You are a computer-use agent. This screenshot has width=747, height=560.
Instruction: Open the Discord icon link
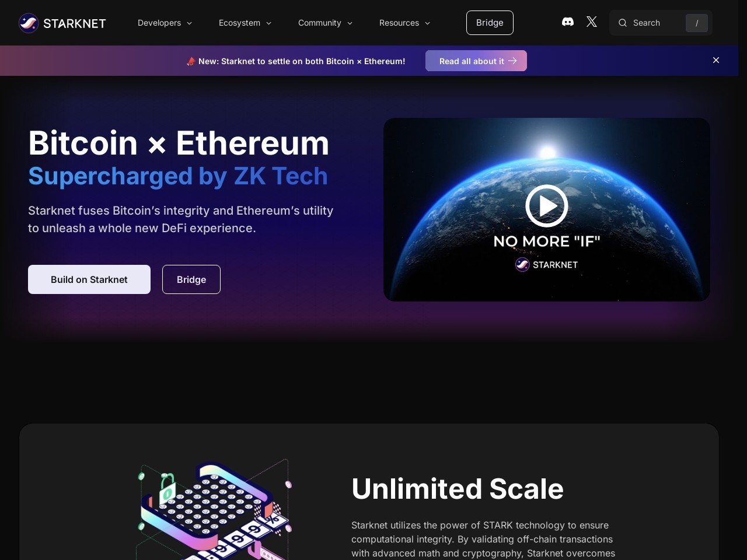point(567,22)
